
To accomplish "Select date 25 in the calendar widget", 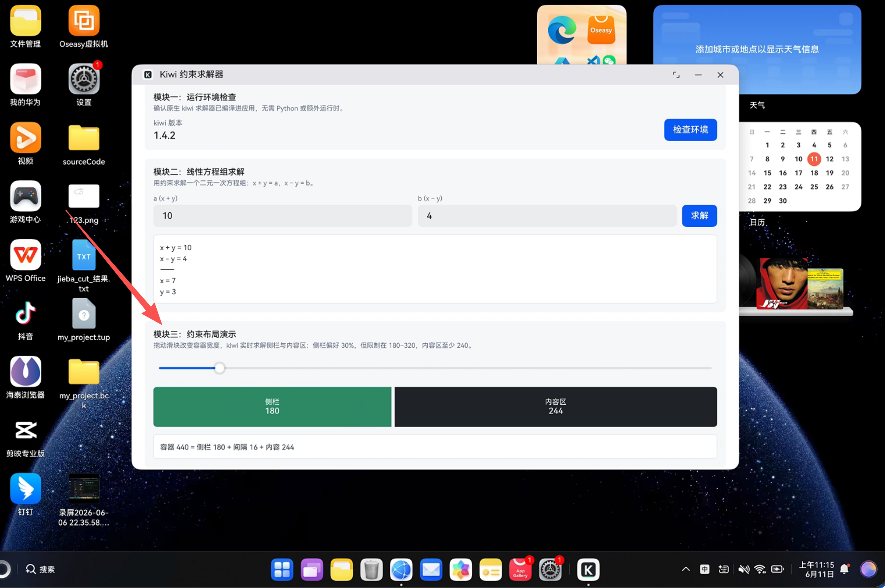I will coord(814,187).
